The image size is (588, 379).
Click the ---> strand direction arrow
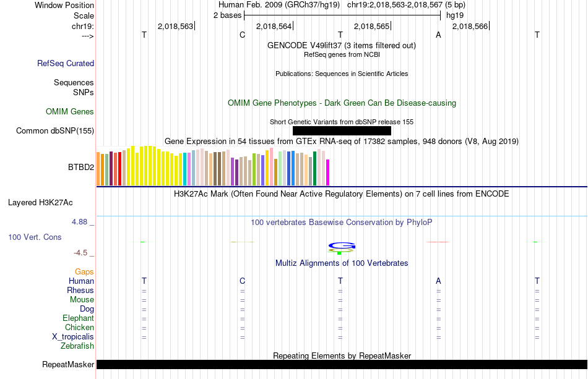point(88,36)
